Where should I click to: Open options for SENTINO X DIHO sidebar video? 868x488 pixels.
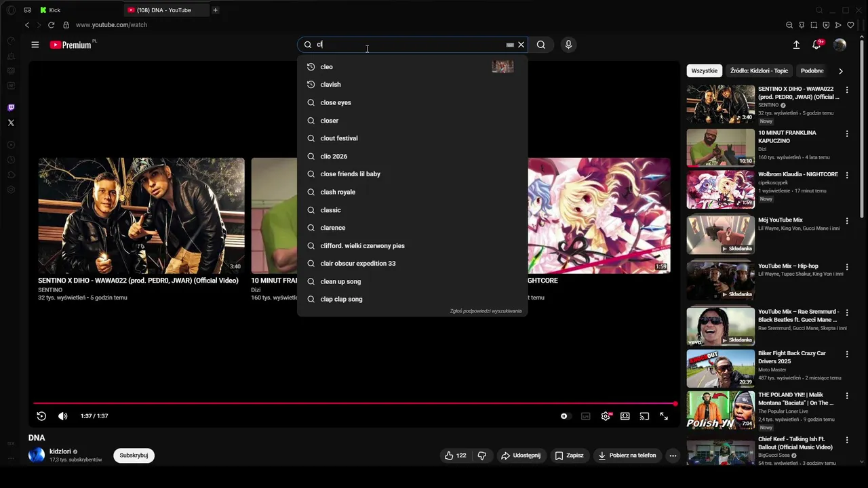coord(846,89)
